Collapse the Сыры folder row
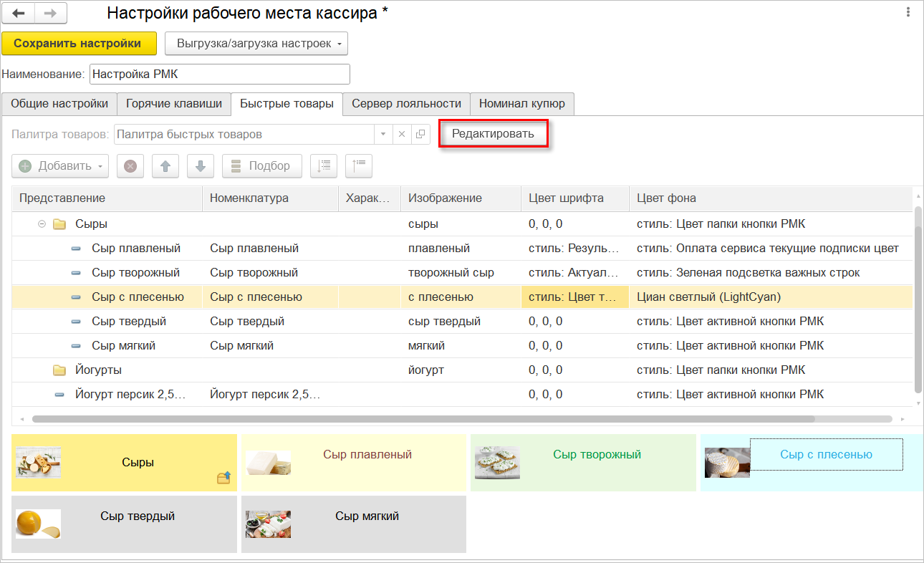This screenshot has height=563, width=924. (x=42, y=224)
